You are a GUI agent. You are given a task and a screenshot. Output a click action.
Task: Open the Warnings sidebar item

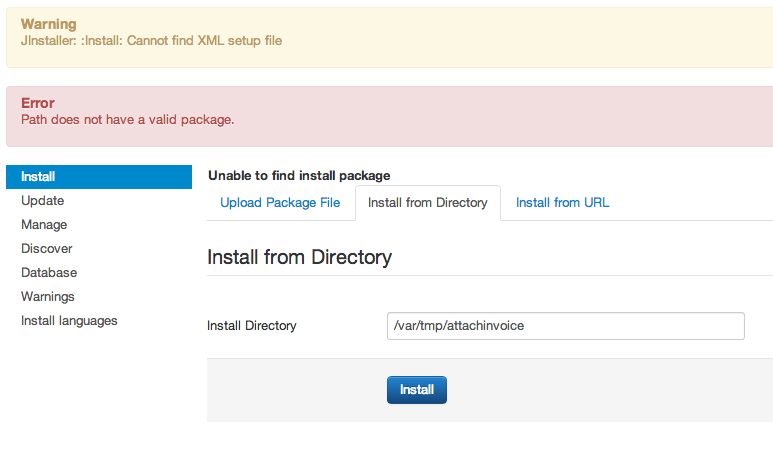point(48,297)
